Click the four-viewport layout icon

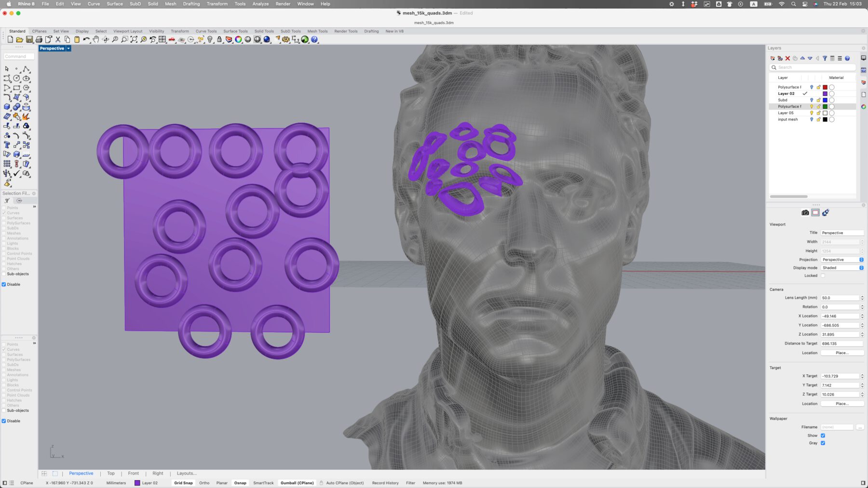(163, 40)
